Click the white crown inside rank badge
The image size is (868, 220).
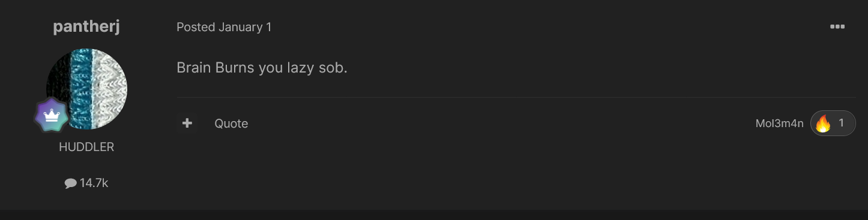52,115
